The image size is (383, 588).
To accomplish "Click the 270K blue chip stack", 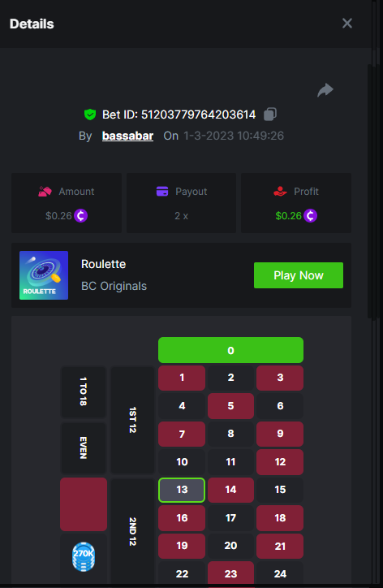I will click(84, 556).
